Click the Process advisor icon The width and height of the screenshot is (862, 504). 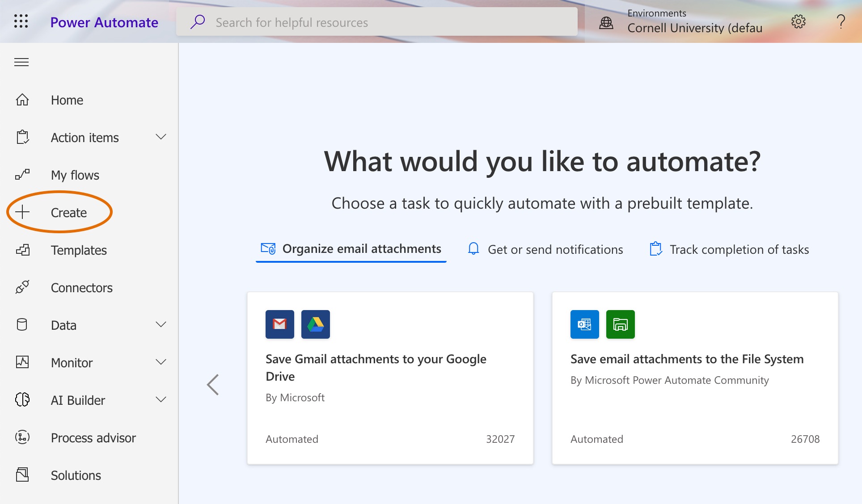coord(22,437)
